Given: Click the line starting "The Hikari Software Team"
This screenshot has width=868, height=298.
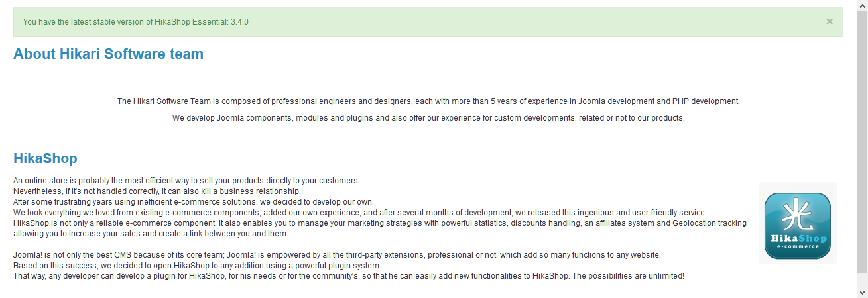Looking at the screenshot, I should pyautogui.click(x=428, y=101).
